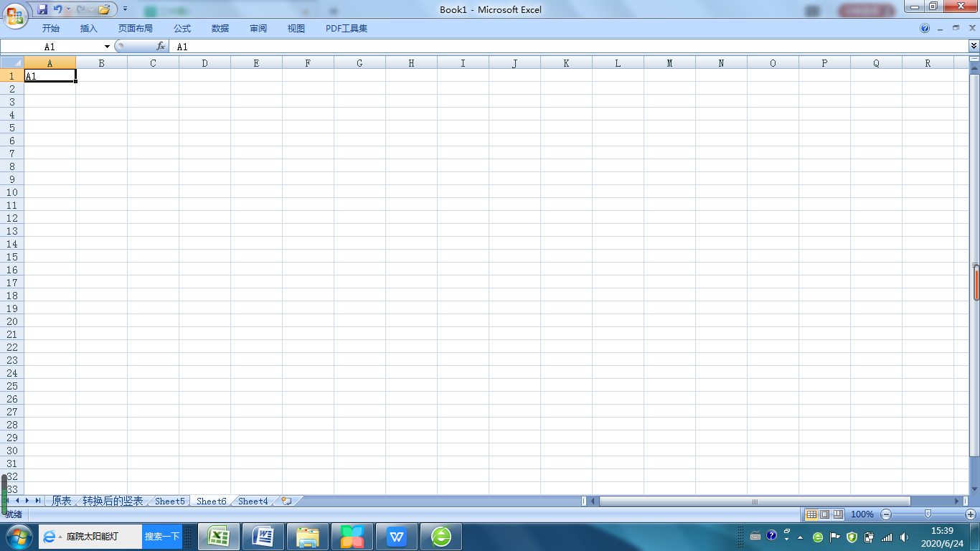The height and width of the screenshot is (551, 980).
Task: Open the 视图 ribbon tab
Action: (296, 29)
